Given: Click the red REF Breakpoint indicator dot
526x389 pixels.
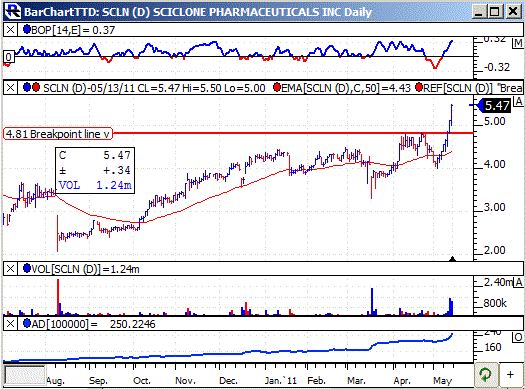Looking at the screenshot, I should coord(419,88).
